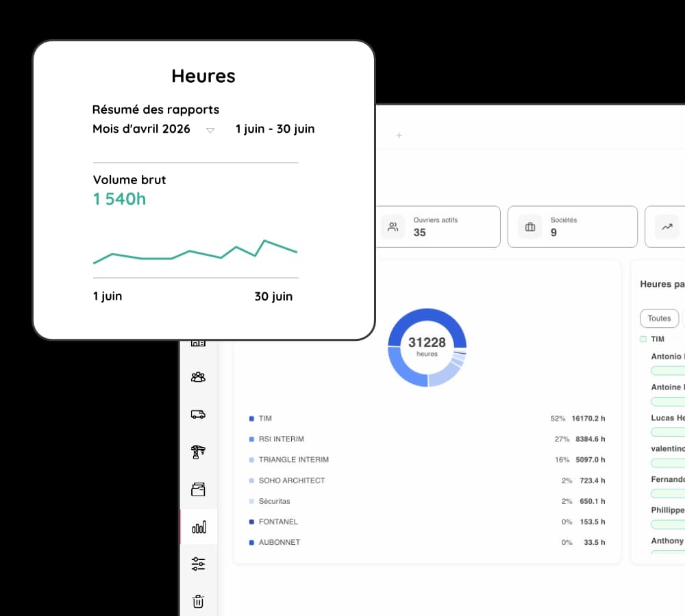The height and width of the screenshot is (616, 685).
Task: Click the TIM legend color swatch
Action: pos(251,418)
